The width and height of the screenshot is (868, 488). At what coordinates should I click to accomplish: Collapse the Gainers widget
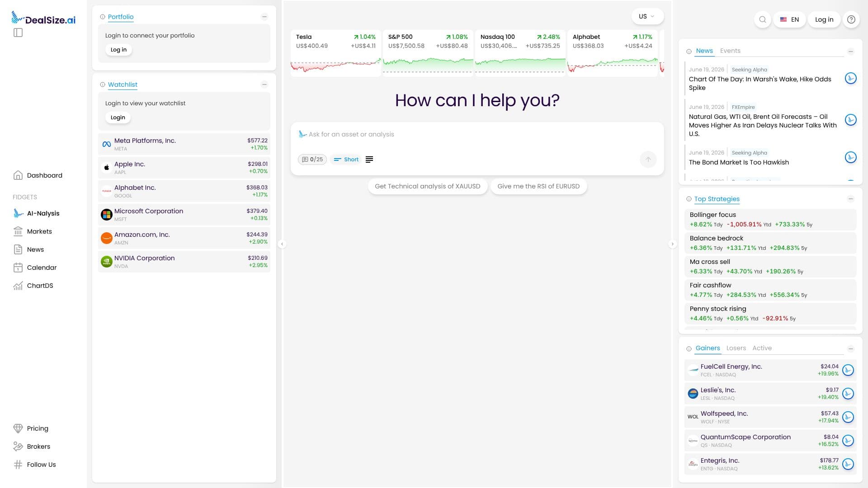[x=851, y=348]
